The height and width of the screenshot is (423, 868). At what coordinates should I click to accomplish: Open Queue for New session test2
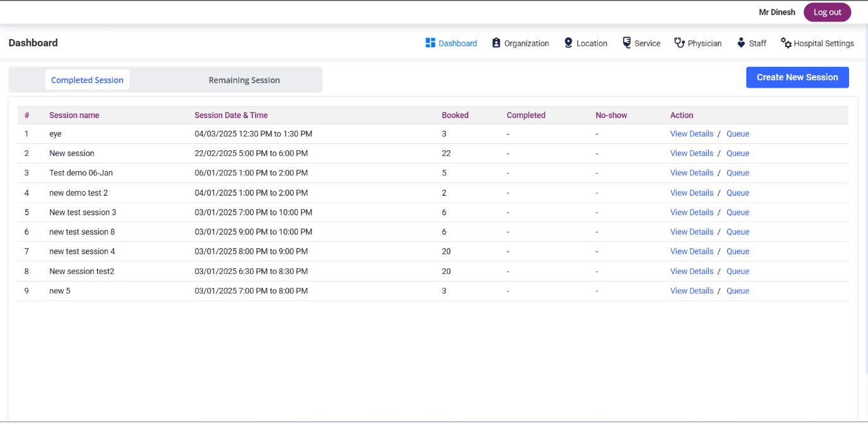pyautogui.click(x=737, y=271)
